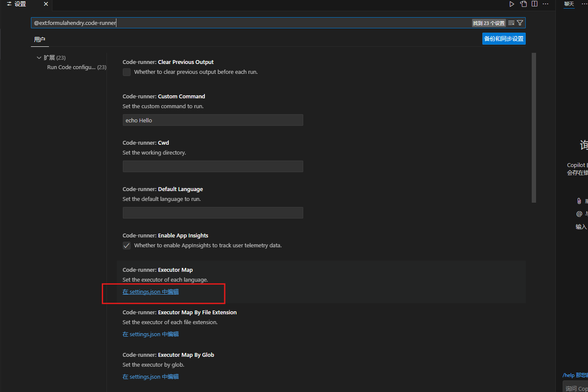Screen dimensions: 588x392
Task: Split the editor to the right
Action: click(534, 4)
